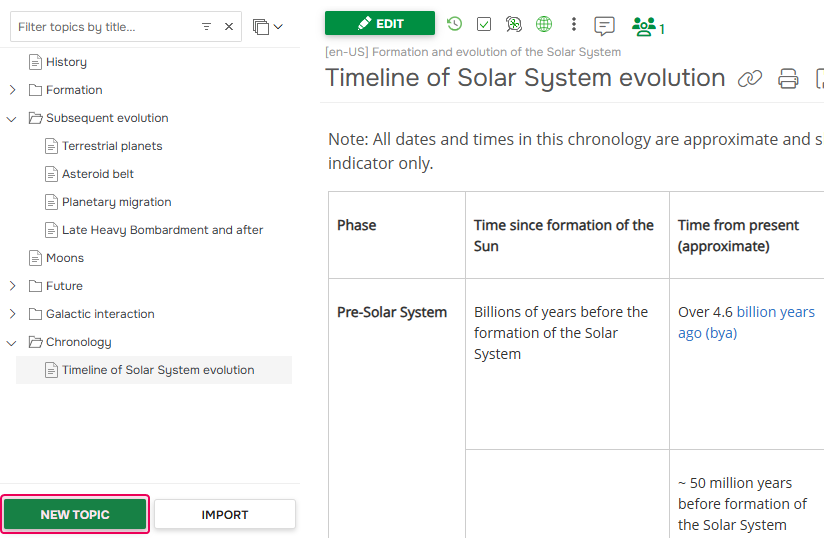Open the Moons topic

coord(65,258)
